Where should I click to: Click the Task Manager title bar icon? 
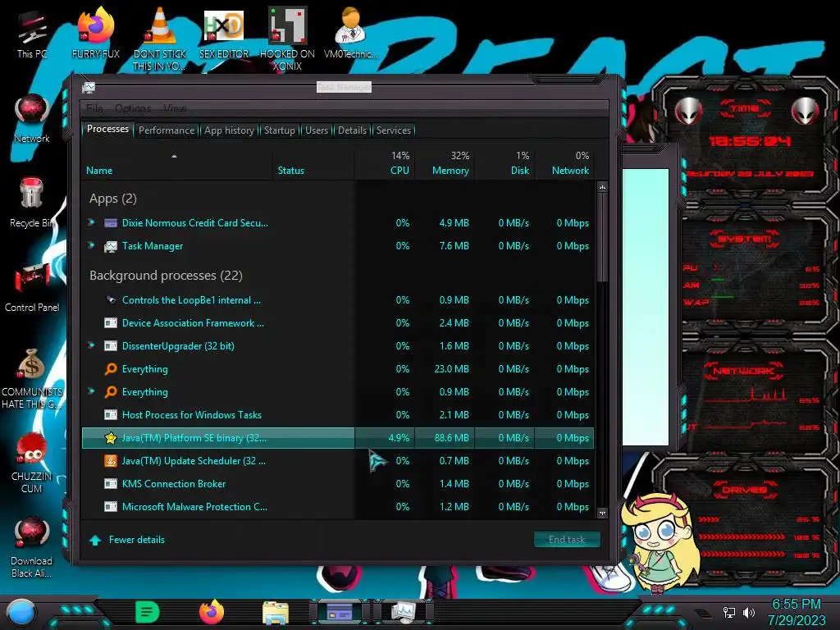pyautogui.click(x=89, y=87)
